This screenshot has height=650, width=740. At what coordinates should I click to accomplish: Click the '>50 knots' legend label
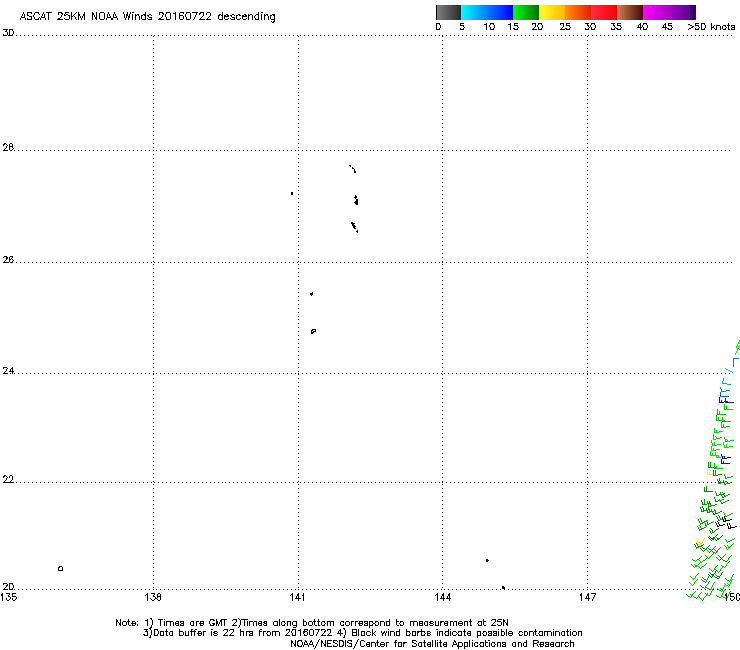pos(711,27)
